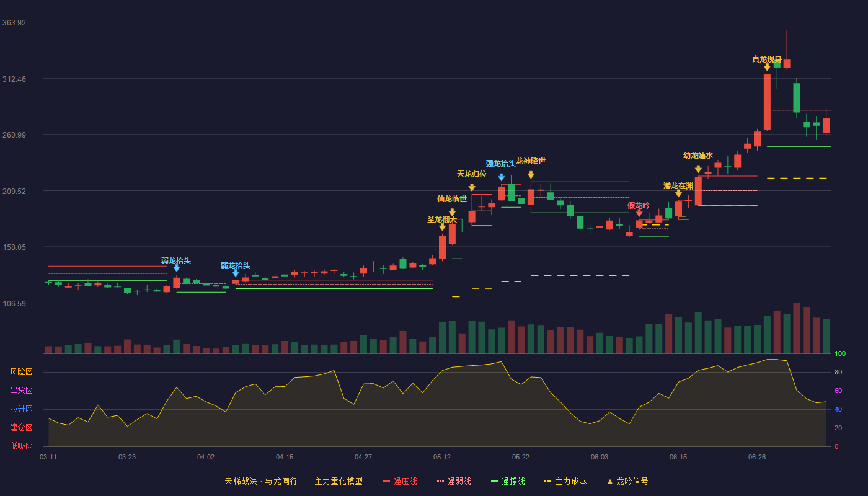The image size is (868, 496).
Task: Click the 04-27 date label
Action: pos(363,457)
